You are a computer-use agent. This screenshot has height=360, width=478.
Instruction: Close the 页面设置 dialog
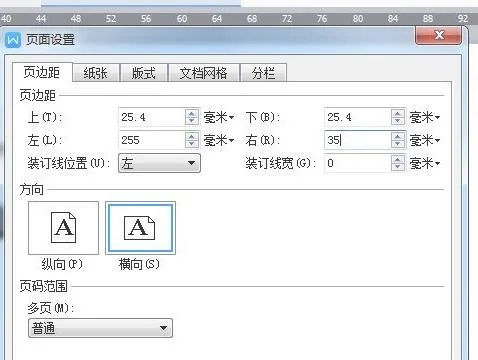pyautogui.click(x=438, y=35)
